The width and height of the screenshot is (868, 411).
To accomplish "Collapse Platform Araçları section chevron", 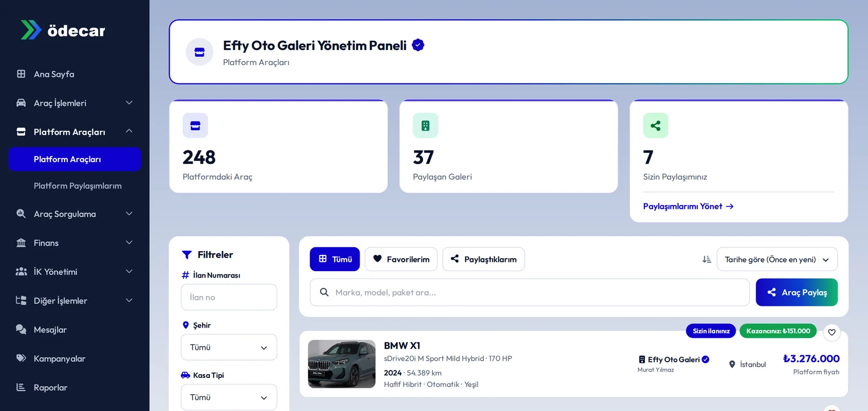I will [129, 131].
